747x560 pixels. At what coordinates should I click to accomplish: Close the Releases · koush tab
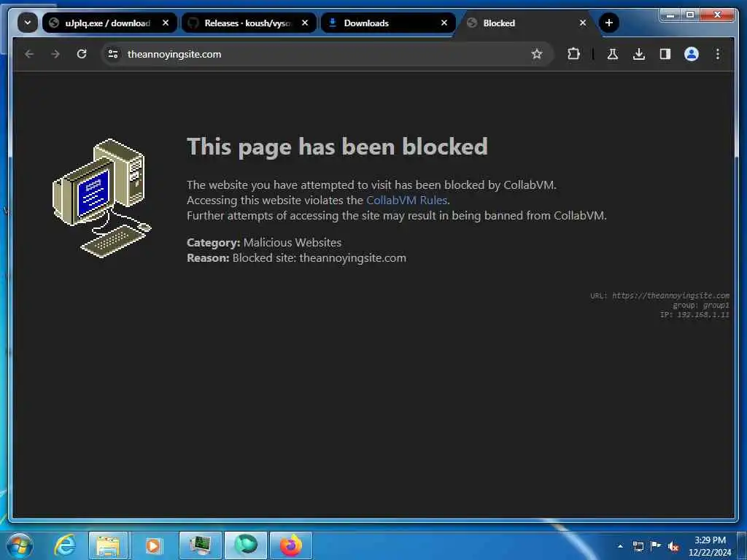pyautogui.click(x=305, y=23)
